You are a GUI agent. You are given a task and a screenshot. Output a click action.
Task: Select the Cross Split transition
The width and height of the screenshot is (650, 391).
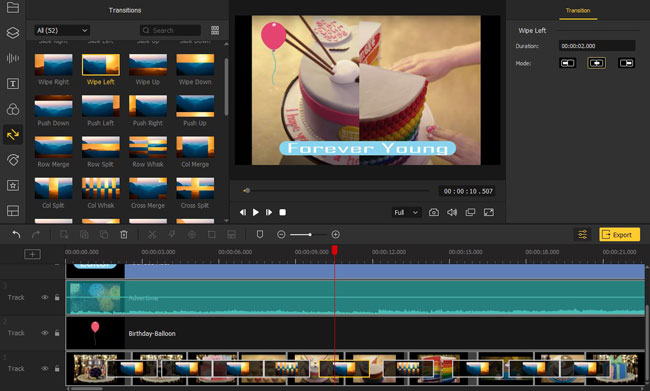point(195,188)
